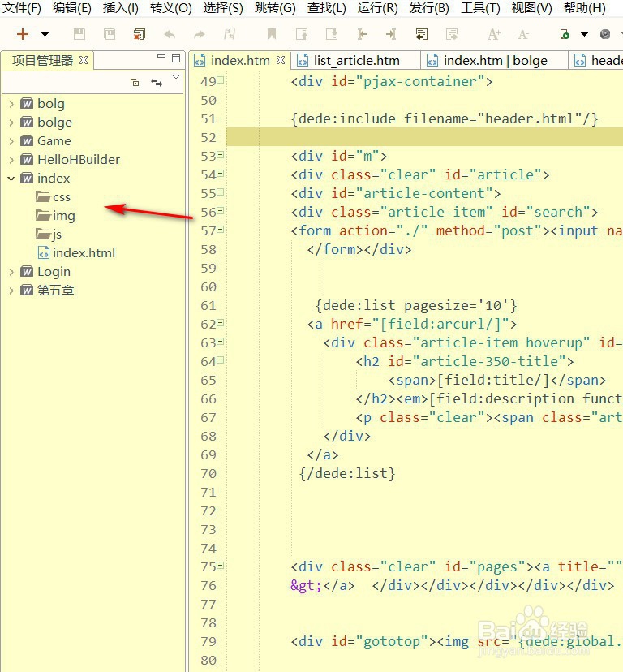Viewport: 623px width, 672px height.
Task: Click the round browser icon in toolbar
Action: 605,34
